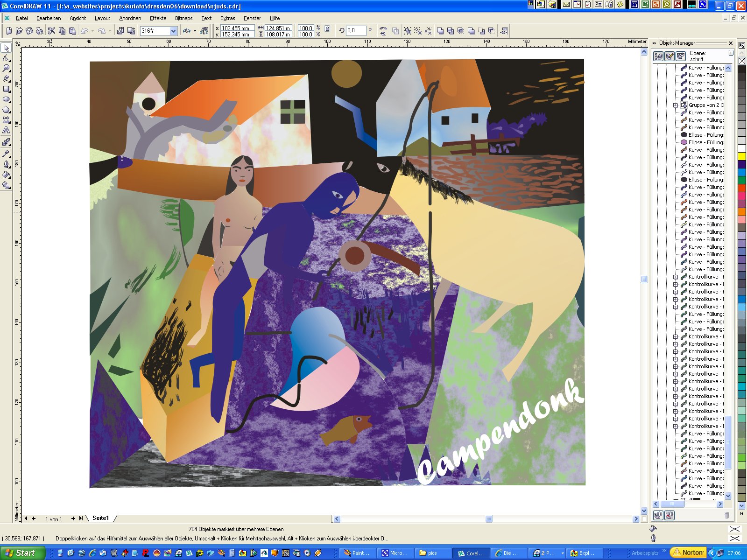Click the Export icon
747x560 pixels.
tap(131, 31)
